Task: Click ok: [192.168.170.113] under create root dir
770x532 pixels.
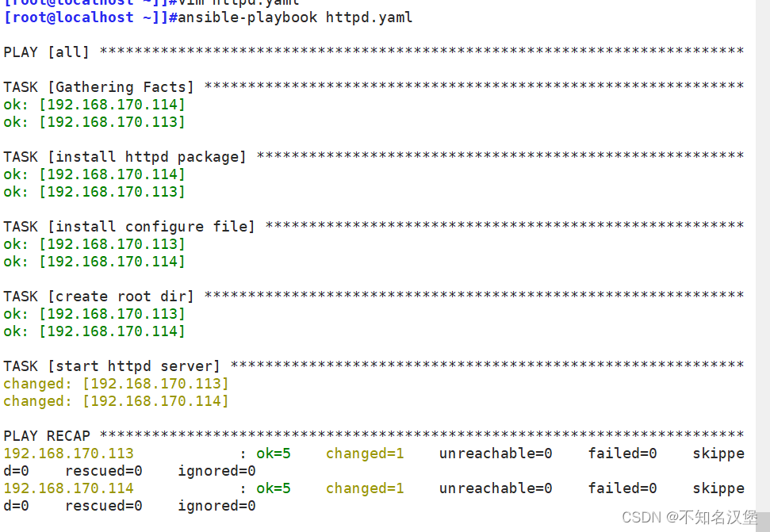Action: [x=94, y=314]
